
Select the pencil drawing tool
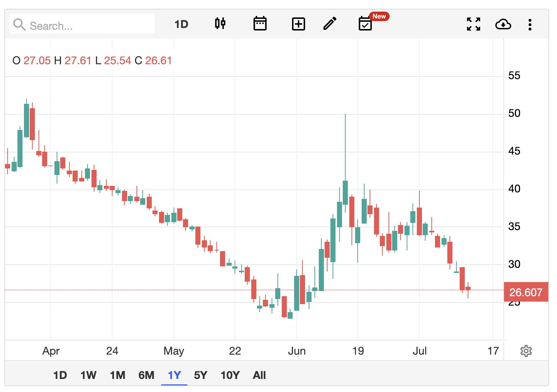(x=330, y=24)
